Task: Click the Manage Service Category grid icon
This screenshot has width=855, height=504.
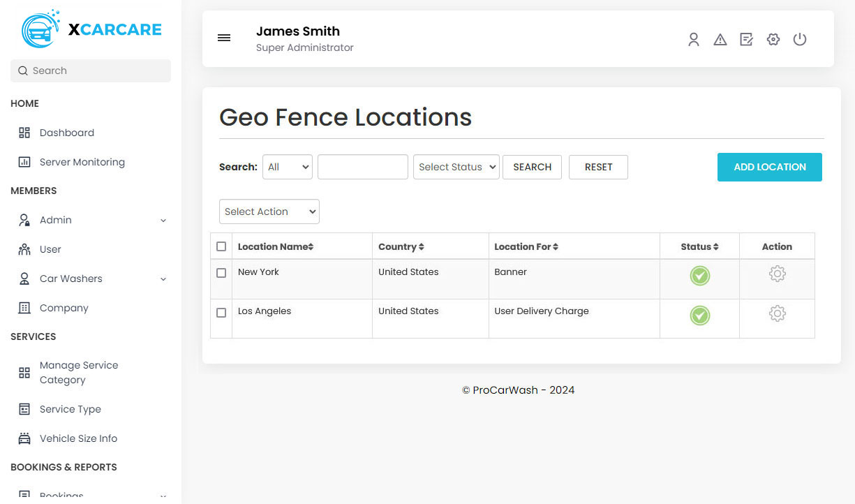Action: click(x=24, y=373)
